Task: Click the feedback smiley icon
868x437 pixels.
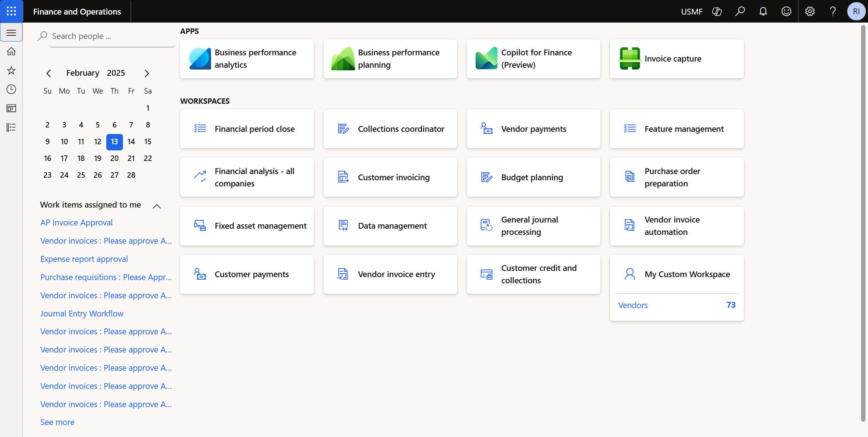Action: [786, 11]
